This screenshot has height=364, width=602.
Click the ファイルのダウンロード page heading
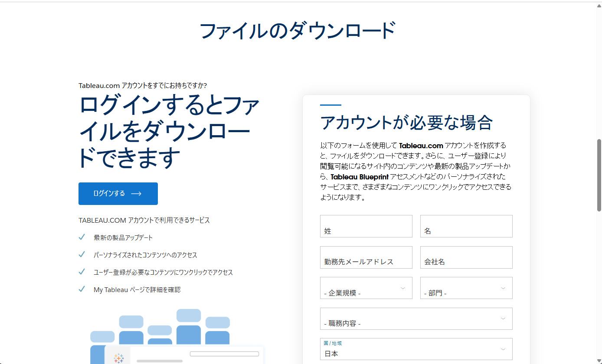click(x=298, y=31)
